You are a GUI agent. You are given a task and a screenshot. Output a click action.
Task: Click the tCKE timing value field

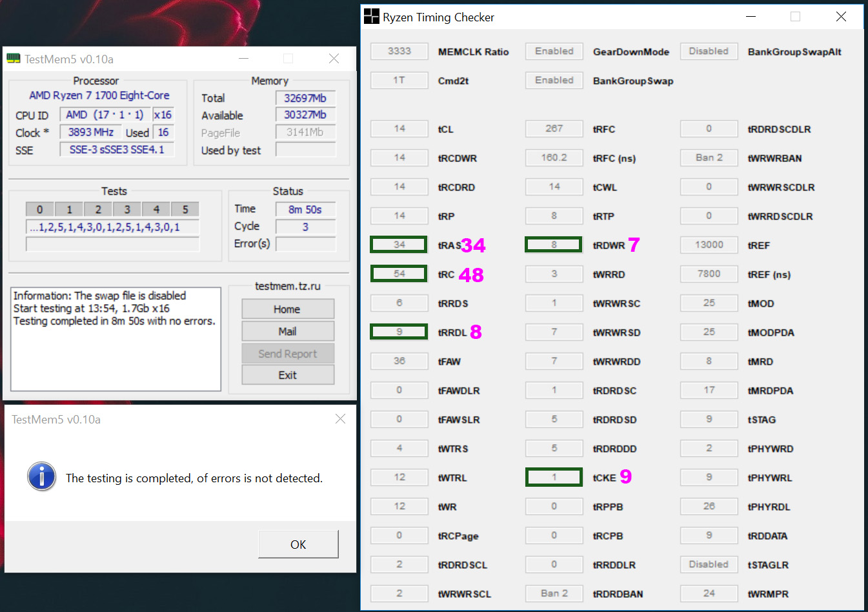(x=554, y=477)
